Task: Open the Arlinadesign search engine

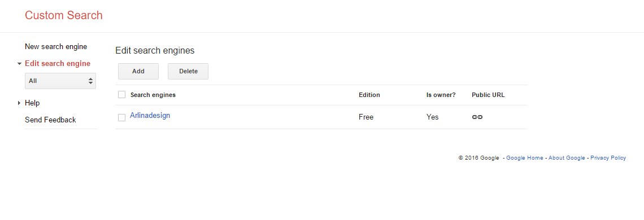Action: 150,116
